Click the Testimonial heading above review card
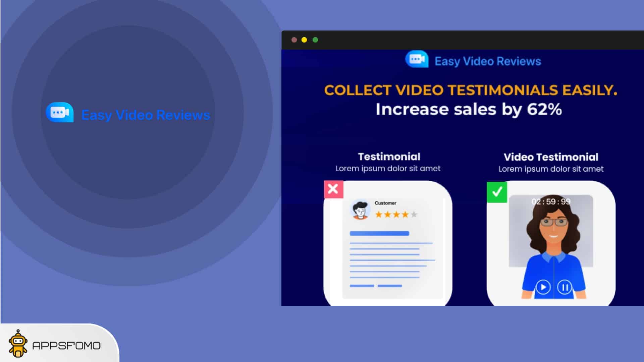 coord(389,157)
